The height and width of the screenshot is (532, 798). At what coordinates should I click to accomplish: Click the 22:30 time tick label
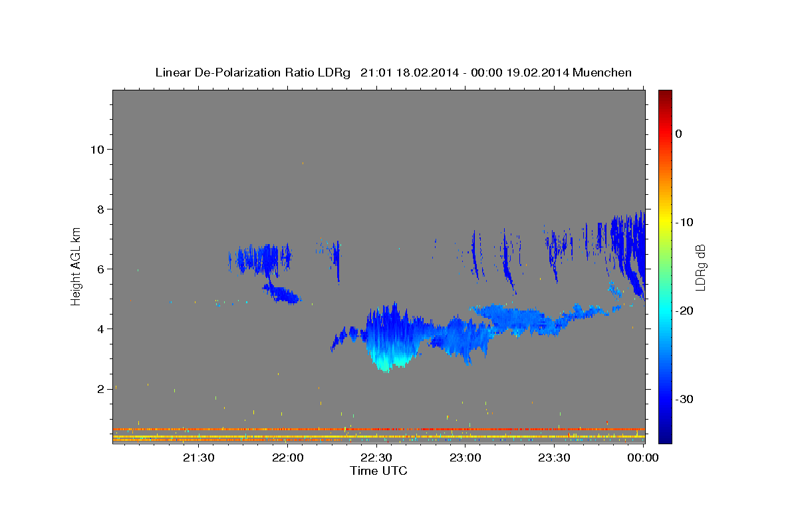[x=376, y=458]
